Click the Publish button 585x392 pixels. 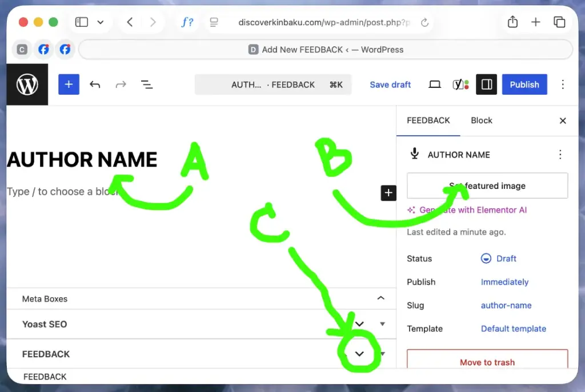[x=524, y=84]
